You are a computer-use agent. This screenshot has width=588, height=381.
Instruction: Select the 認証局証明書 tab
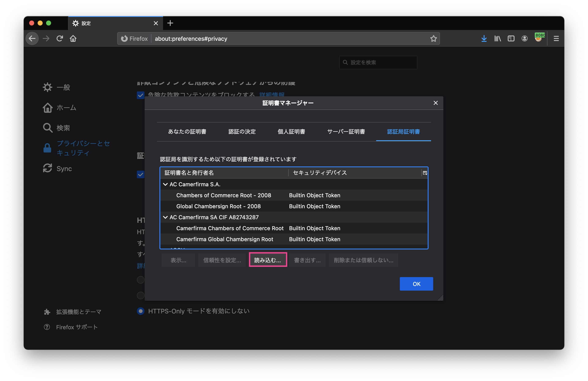click(403, 132)
